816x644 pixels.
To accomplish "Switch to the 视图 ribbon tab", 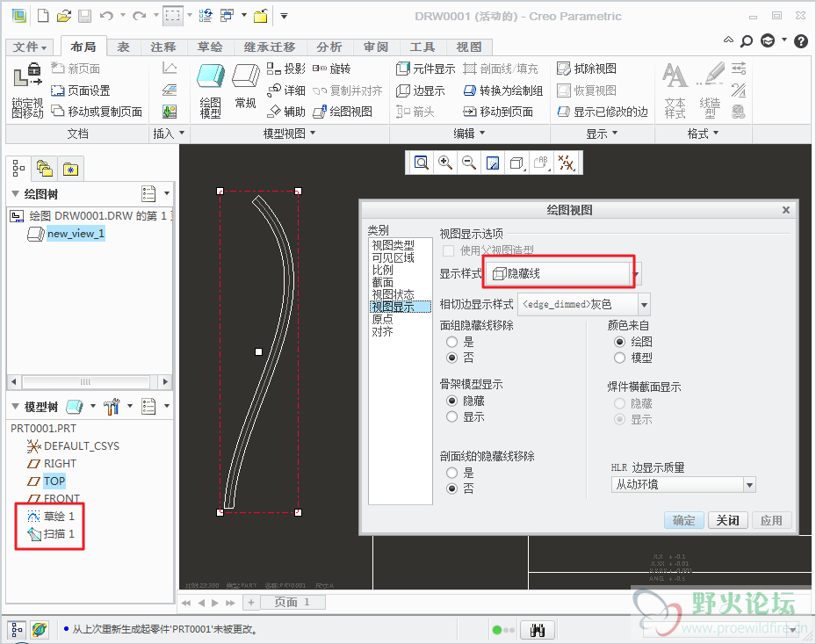I will pos(469,47).
